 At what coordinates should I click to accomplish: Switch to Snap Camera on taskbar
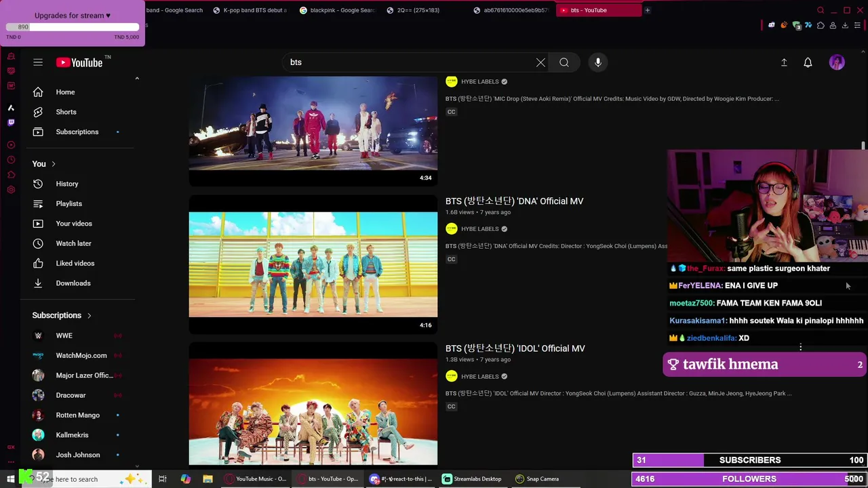536,479
